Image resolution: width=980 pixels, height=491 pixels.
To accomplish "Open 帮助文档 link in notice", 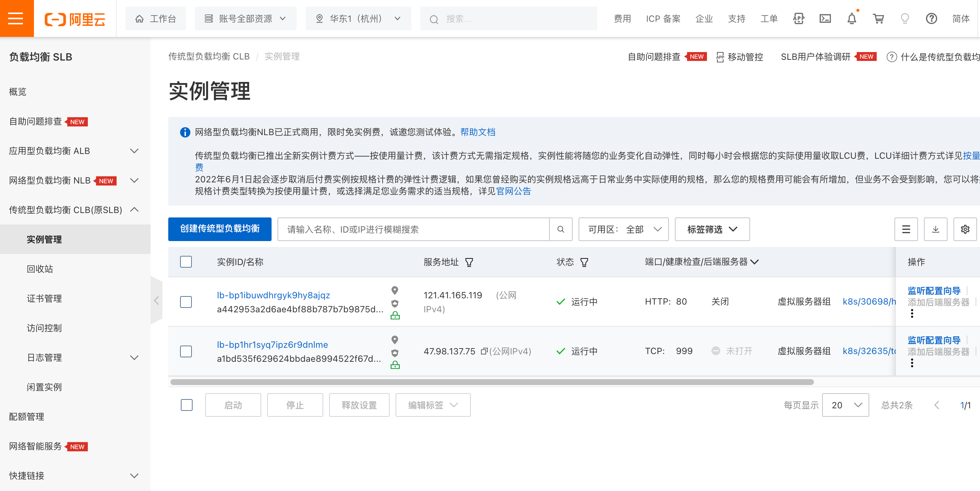I will pyautogui.click(x=478, y=132).
